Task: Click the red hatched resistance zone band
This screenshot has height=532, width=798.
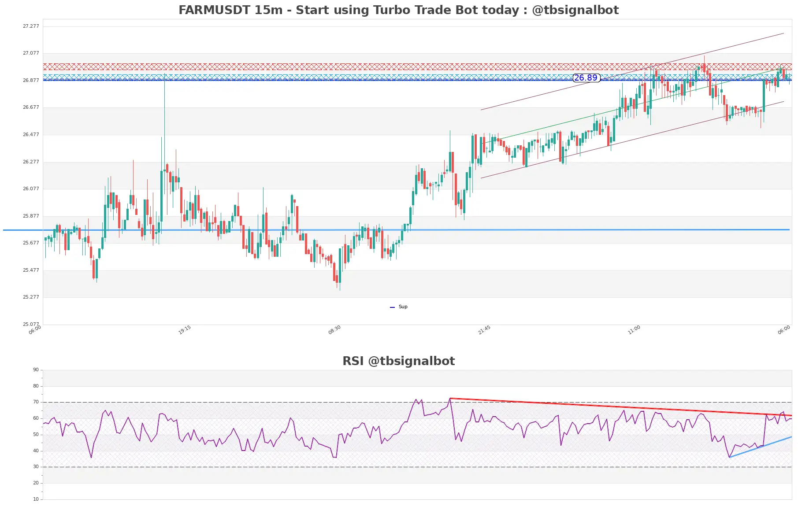Action: [x=417, y=67]
